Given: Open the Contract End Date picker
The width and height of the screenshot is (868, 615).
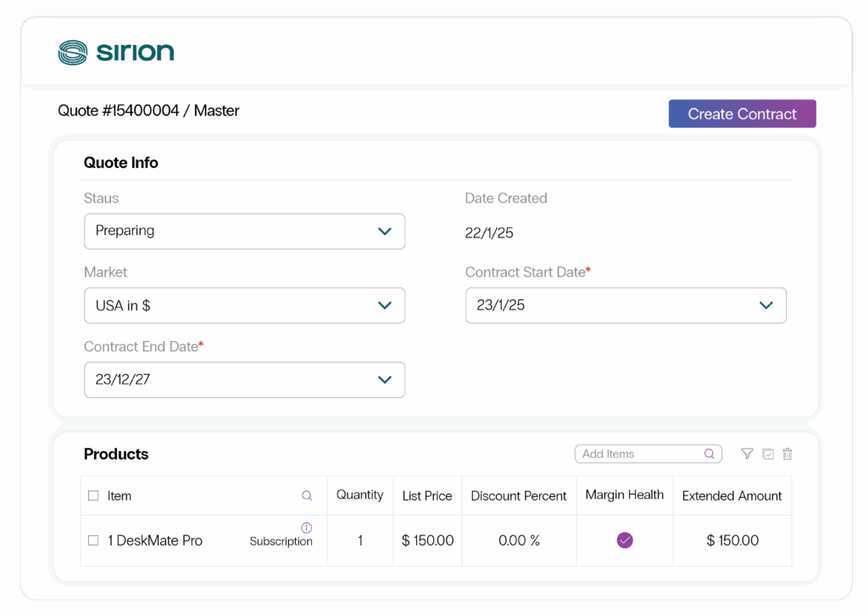Looking at the screenshot, I should coord(245,379).
